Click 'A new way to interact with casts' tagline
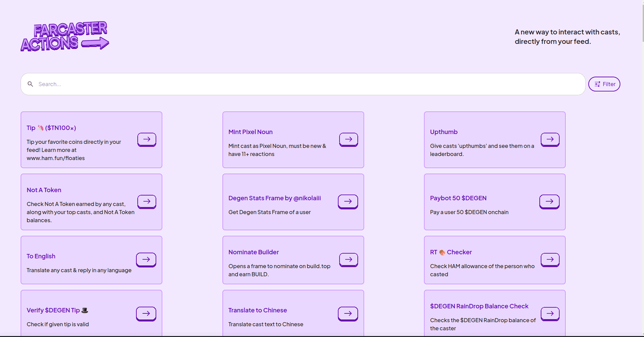This screenshot has height=337, width=644. pos(567,37)
